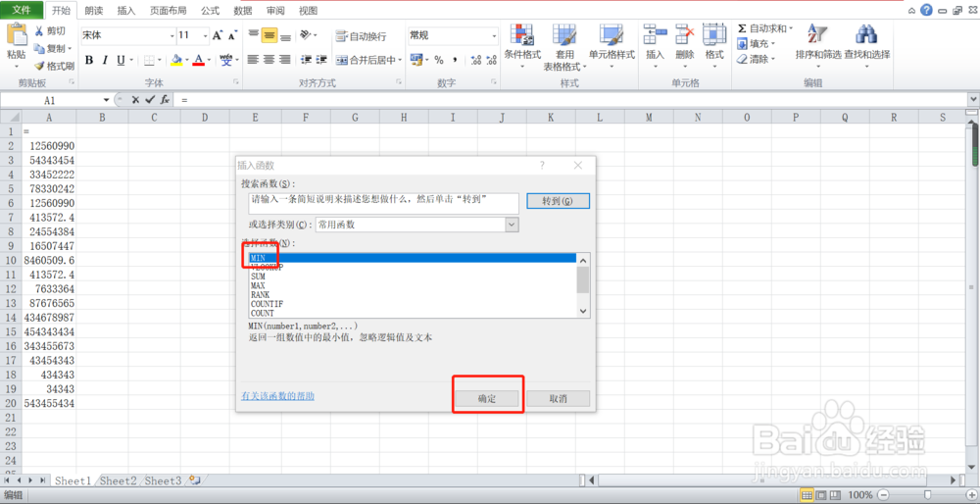The image size is (980, 504).
Task: Open Sort and Filter (排序和筛选)
Action: coord(818,45)
